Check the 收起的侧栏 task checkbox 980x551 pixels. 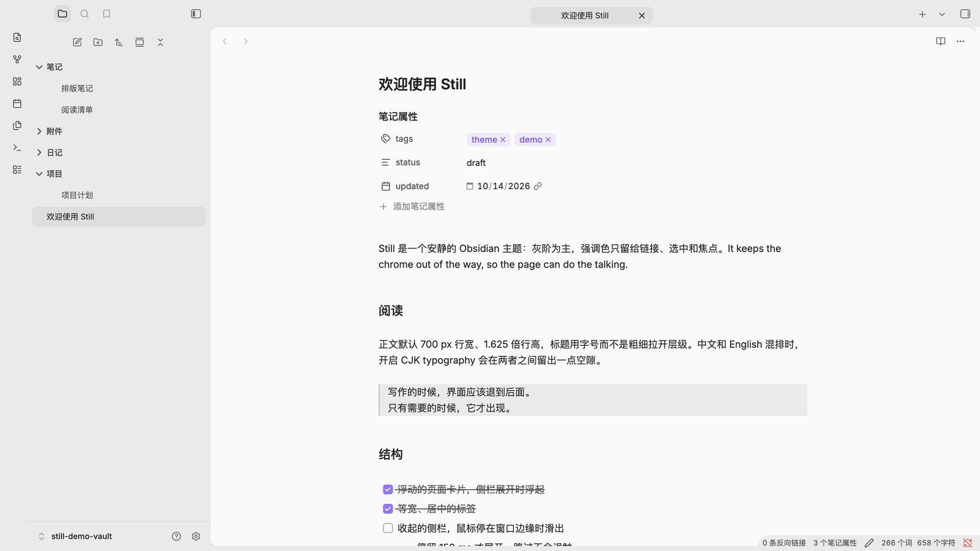(388, 528)
